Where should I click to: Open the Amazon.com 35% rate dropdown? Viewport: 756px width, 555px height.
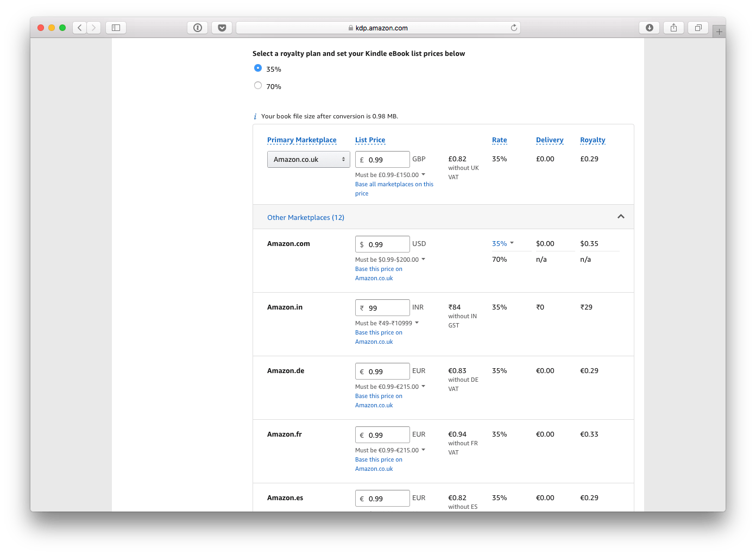click(x=503, y=244)
